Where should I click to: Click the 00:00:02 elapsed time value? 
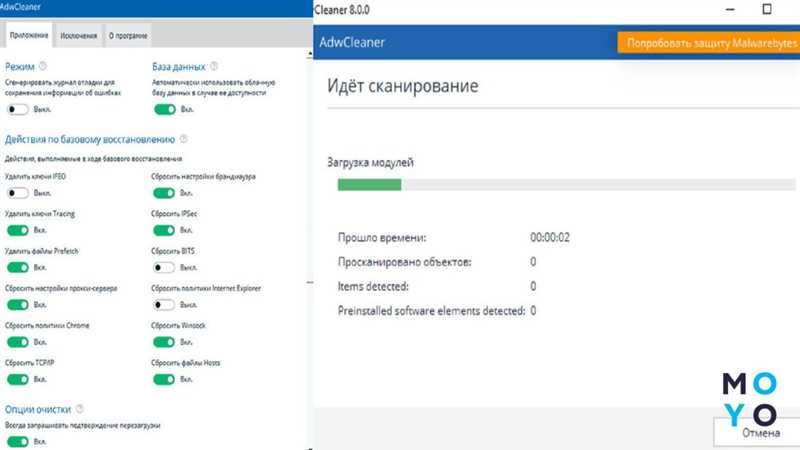[x=549, y=237]
